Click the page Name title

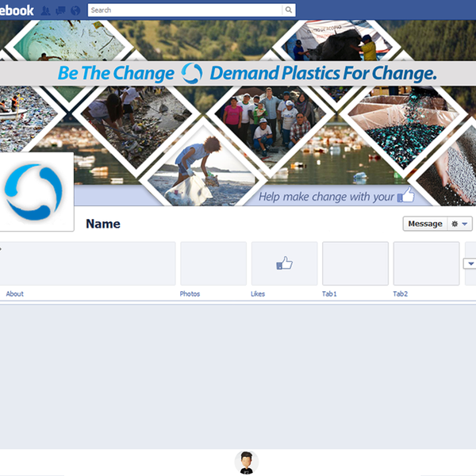coord(103,224)
